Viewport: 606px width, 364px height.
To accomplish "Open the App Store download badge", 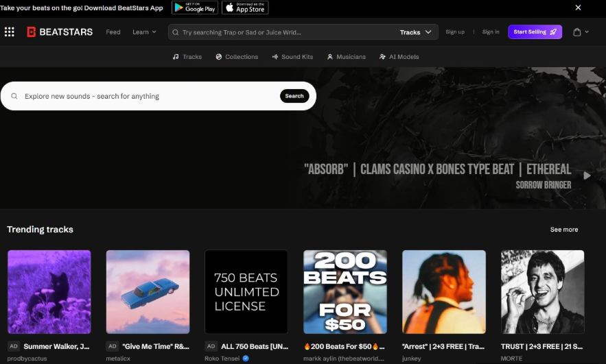I will click(x=245, y=8).
